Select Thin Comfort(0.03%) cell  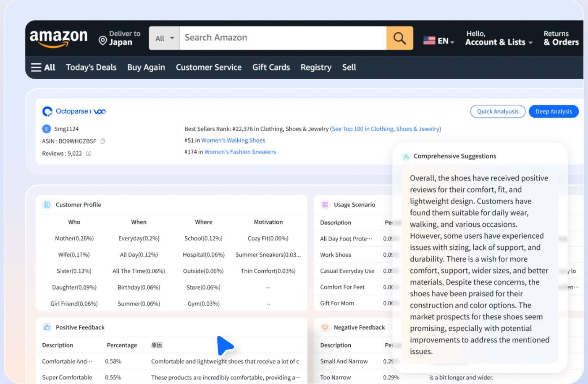pos(268,271)
